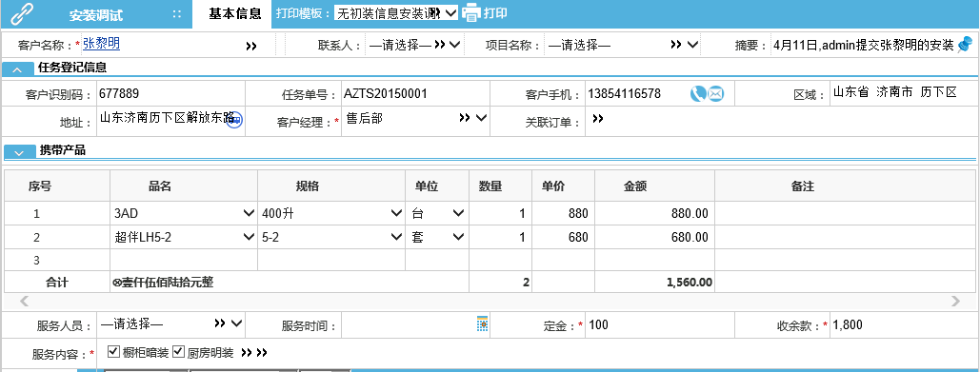
Task: Click the 收余款 input field
Action: (903, 324)
